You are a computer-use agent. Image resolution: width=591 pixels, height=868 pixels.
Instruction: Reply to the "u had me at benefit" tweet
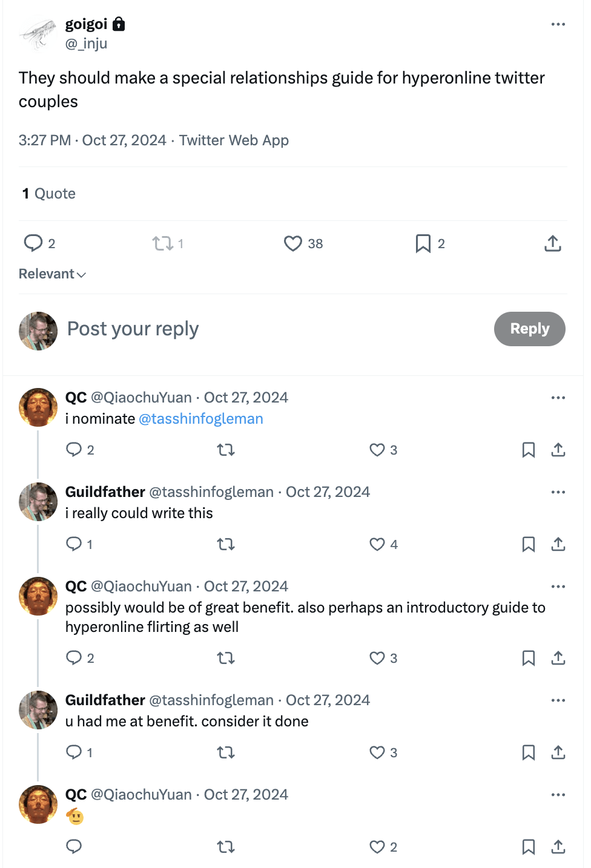pos(74,752)
